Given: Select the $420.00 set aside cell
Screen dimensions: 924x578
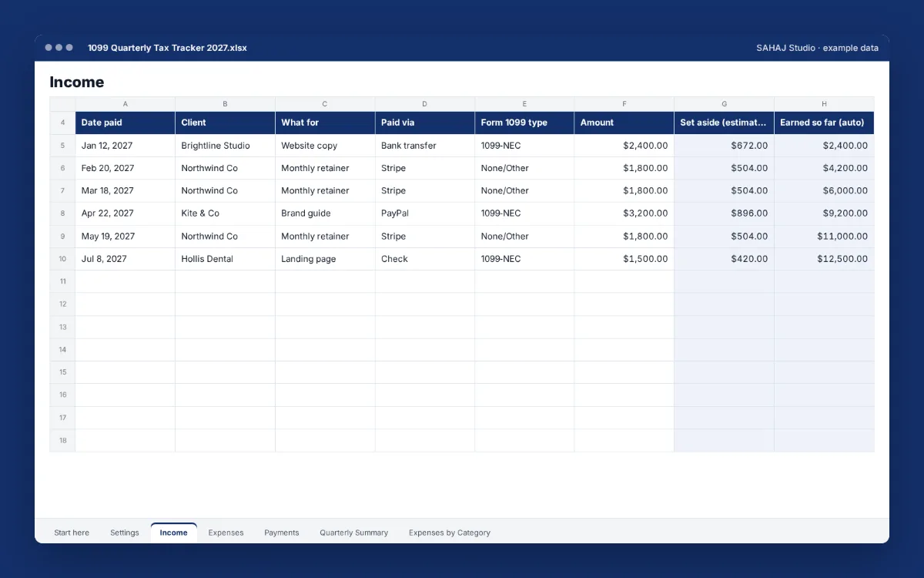Looking at the screenshot, I should coord(725,259).
